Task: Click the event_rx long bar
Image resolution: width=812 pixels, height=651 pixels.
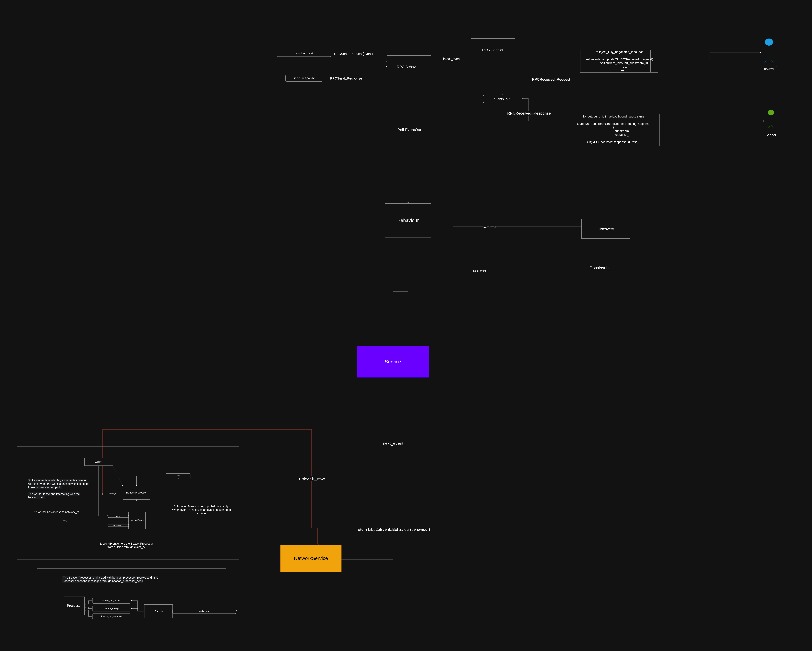Action: coord(65,521)
